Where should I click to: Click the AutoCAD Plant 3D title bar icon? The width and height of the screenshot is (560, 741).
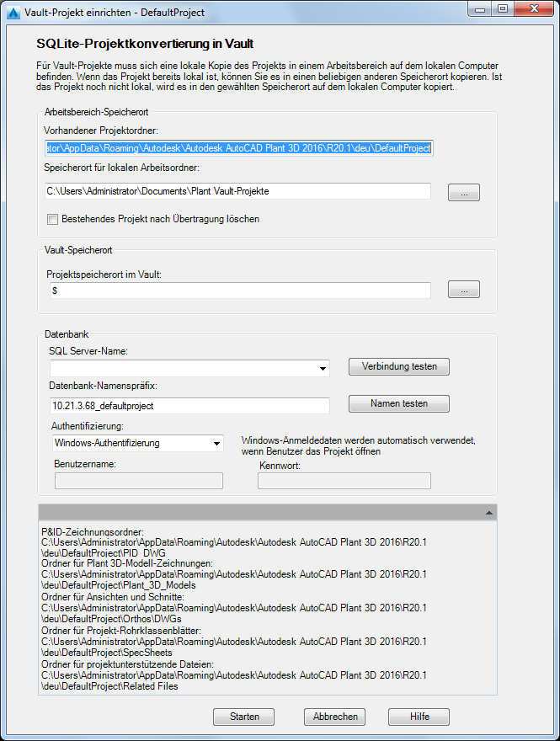click(13, 13)
